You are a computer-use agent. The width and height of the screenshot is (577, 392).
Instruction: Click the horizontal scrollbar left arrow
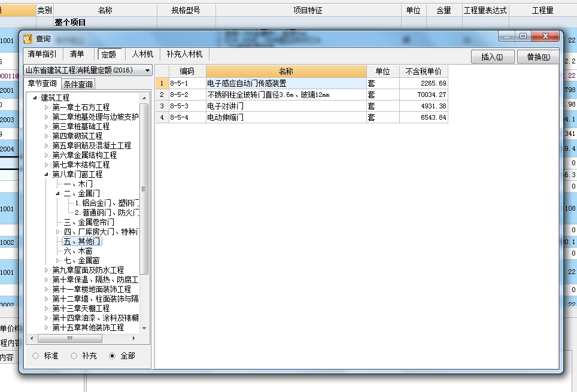(x=32, y=338)
